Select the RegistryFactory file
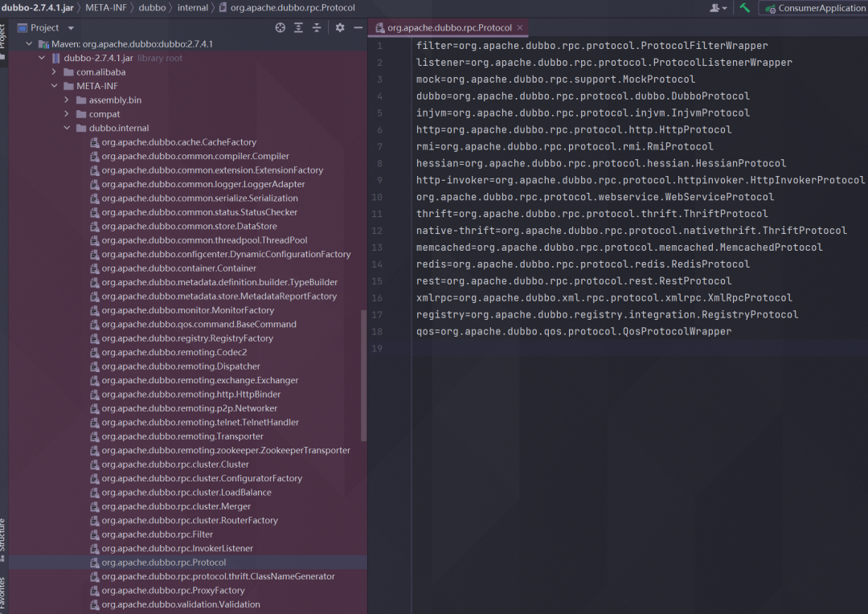The height and width of the screenshot is (614, 868). [x=182, y=338]
